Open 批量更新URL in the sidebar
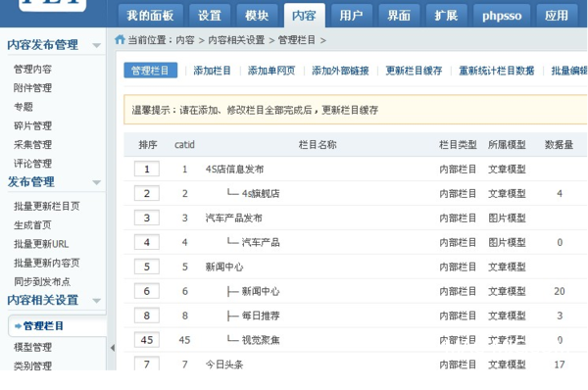Image resolution: width=588 pixels, height=390 pixels. (41, 244)
